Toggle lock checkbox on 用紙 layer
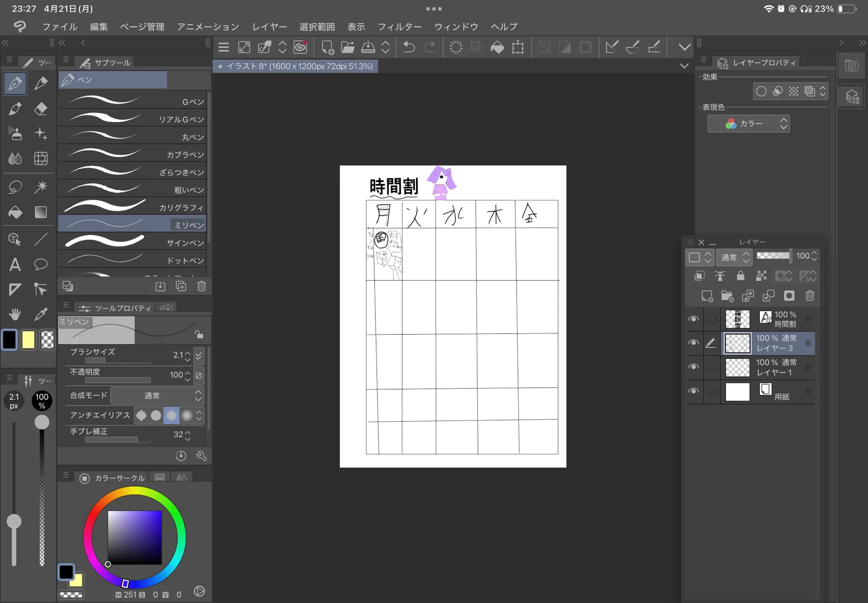 pos(712,392)
